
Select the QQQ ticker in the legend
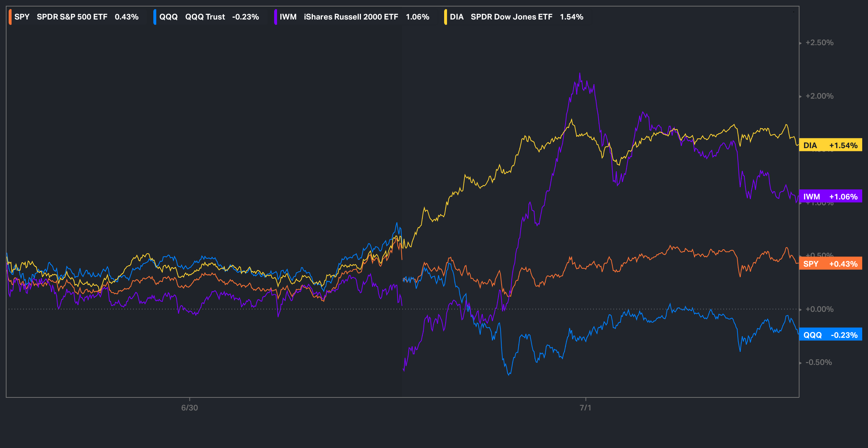tap(169, 17)
